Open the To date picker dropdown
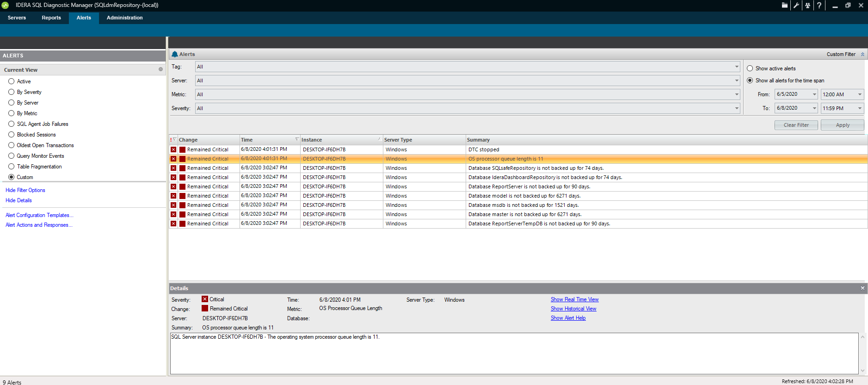 point(814,108)
